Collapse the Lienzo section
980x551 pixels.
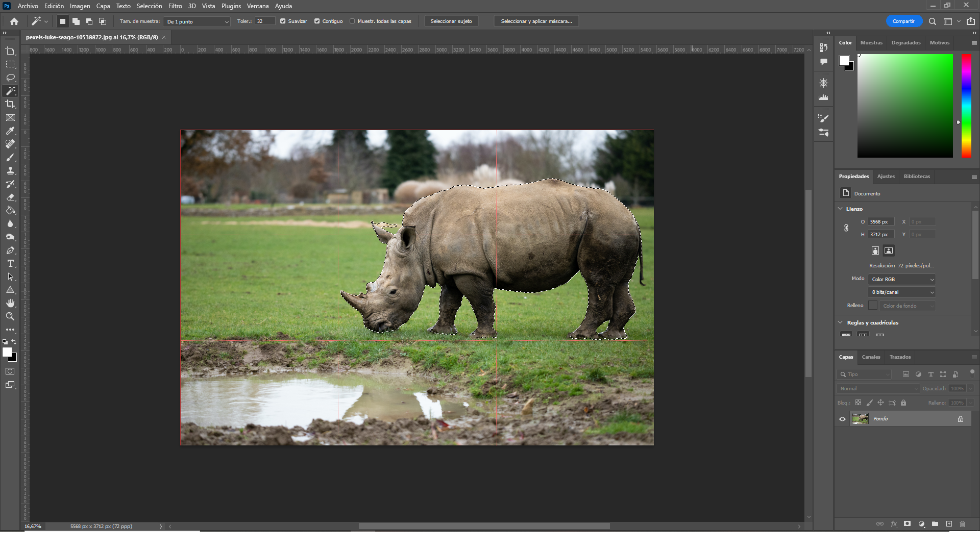840,209
